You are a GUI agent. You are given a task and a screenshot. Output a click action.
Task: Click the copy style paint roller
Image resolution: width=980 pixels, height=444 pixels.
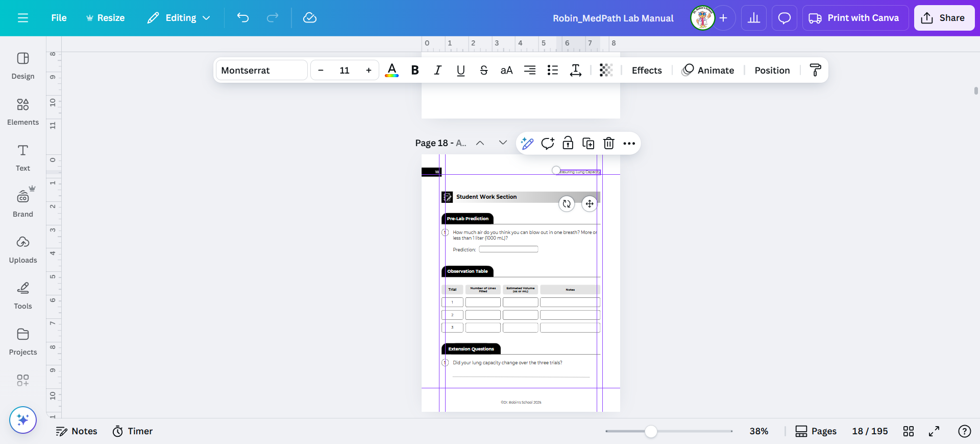tap(815, 71)
